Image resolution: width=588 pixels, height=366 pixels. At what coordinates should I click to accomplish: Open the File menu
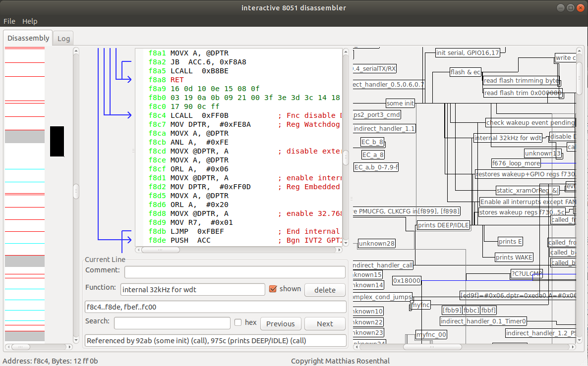[9, 21]
